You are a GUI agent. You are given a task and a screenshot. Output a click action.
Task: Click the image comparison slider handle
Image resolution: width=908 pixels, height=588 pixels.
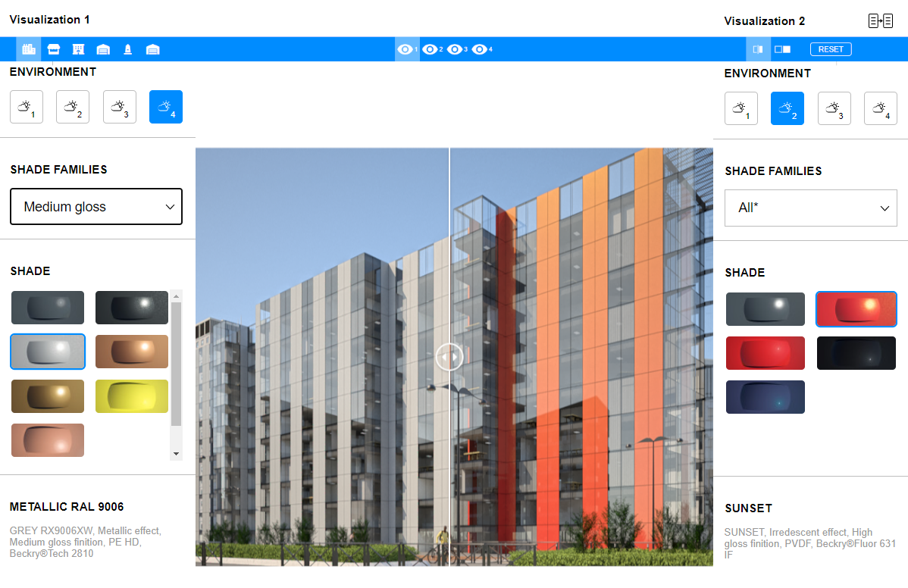[x=449, y=356]
